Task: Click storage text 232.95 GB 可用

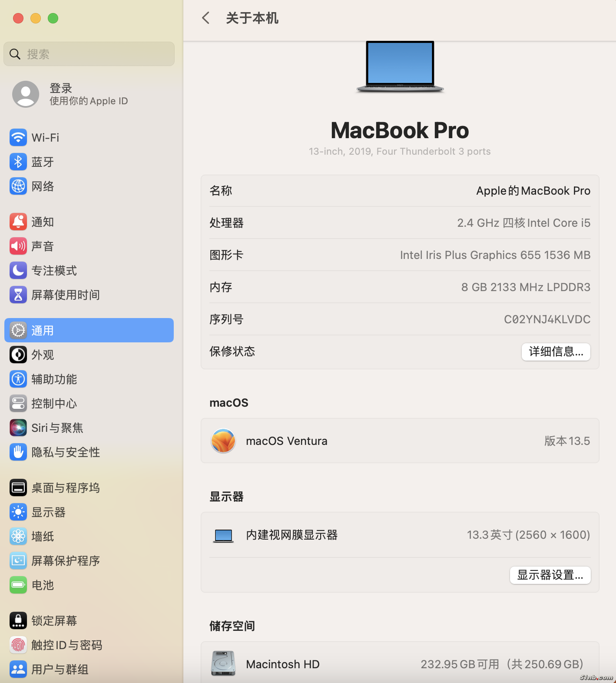Action: 460,664
